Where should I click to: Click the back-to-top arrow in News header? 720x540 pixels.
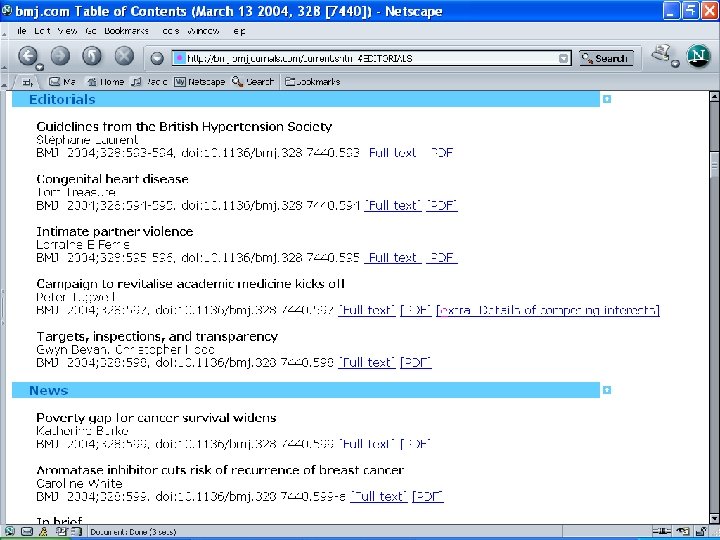607,390
